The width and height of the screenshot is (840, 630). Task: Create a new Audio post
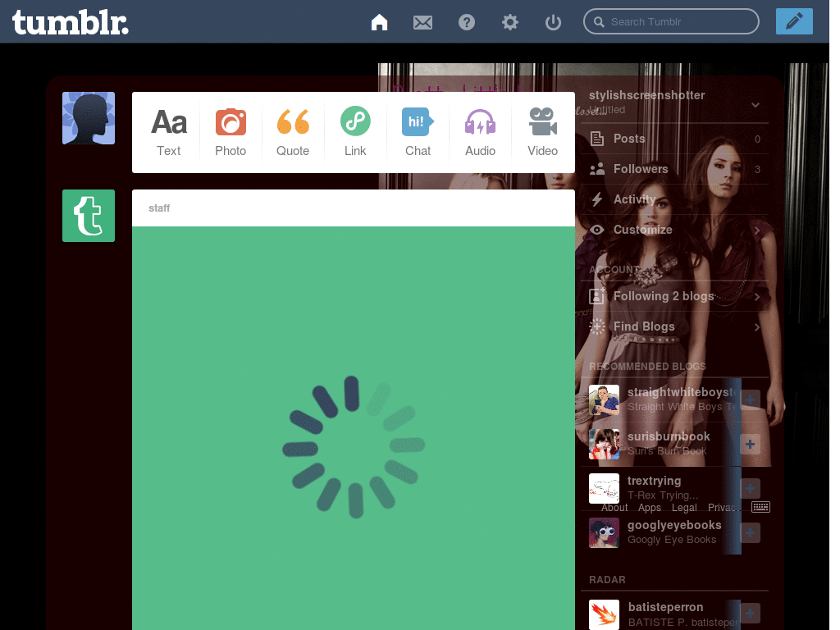480,132
